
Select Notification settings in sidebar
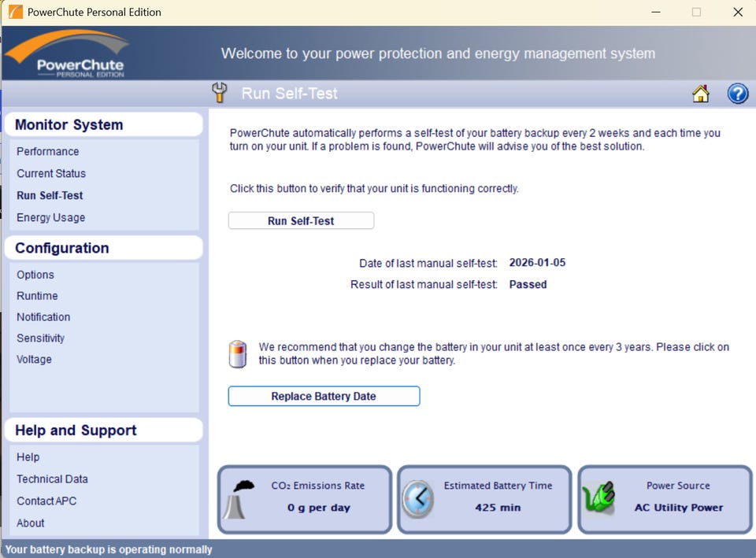[43, 317]
